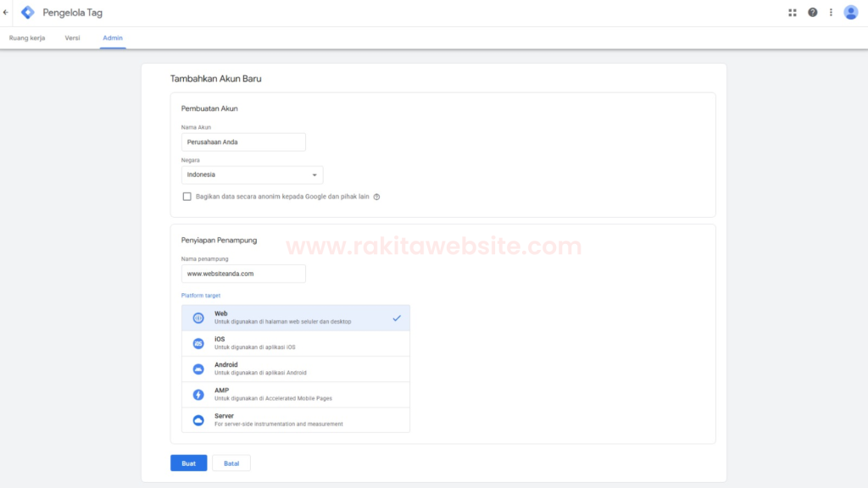868x488 pixels.
Task: Click the Batal button
Action: [x=231, y=463]
